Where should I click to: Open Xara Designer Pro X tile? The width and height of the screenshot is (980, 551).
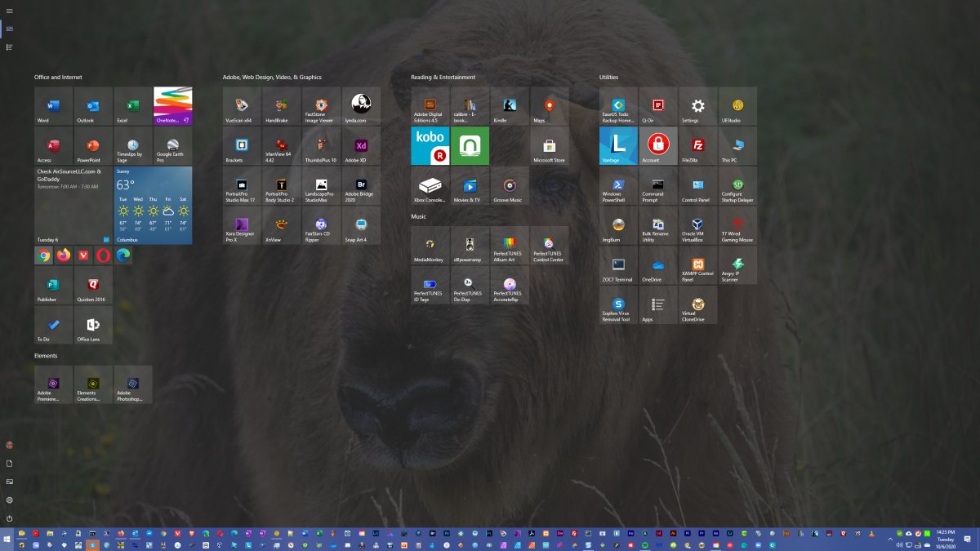tap(242, 226)
